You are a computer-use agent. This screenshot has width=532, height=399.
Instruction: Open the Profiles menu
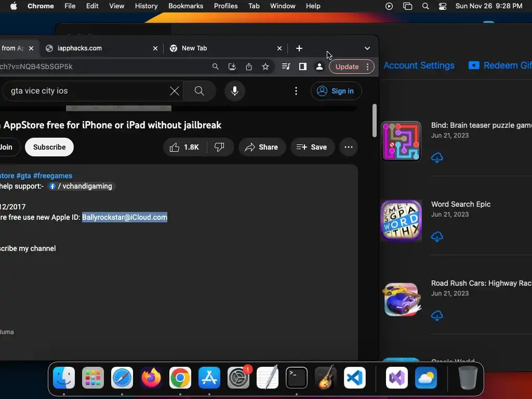point(225,6)
